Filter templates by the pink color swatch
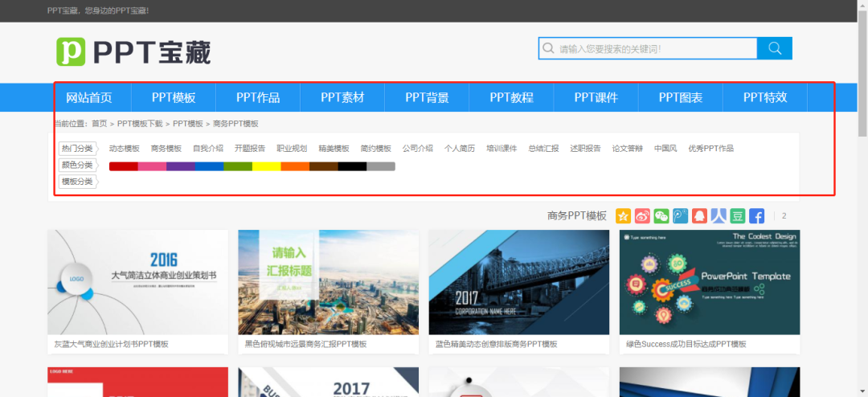Viewport: 868px width, 397px height. click(x=152, y=166)
